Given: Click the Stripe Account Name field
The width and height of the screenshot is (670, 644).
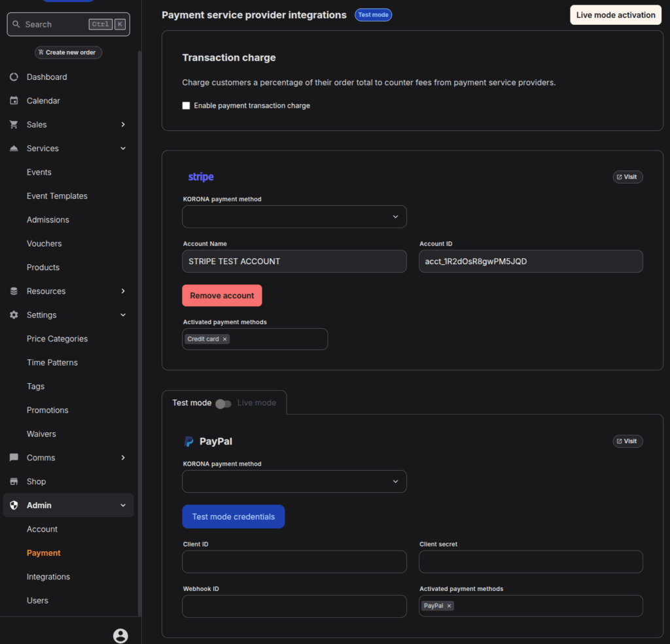Looking at the screenshot, I should 294,262.
